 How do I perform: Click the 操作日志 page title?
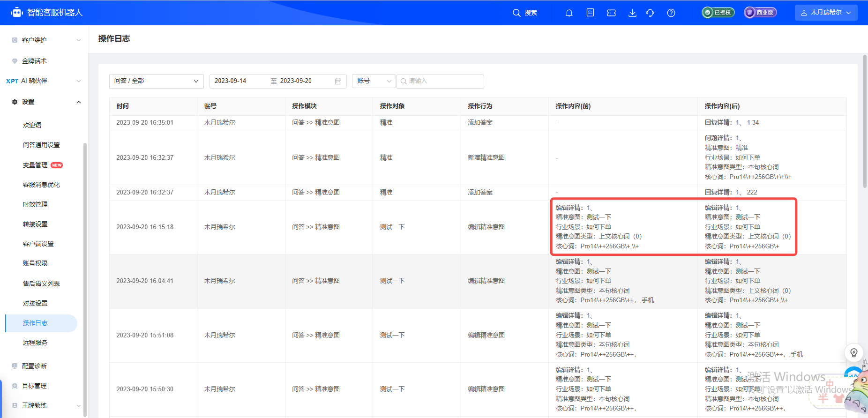[114, 39]
